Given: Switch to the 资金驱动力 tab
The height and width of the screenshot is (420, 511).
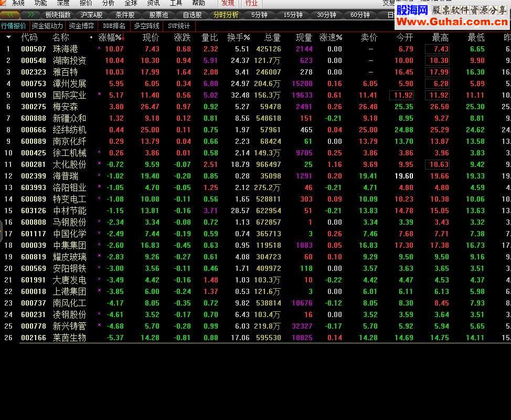Looking at the screenshot, I should coord(47,26).
